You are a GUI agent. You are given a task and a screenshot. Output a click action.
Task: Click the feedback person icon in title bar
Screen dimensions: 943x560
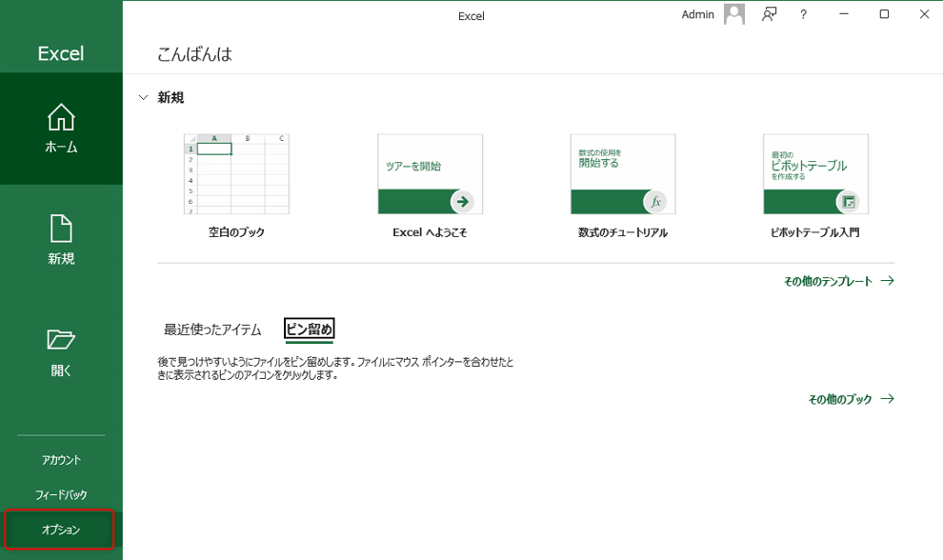point(770,14)
